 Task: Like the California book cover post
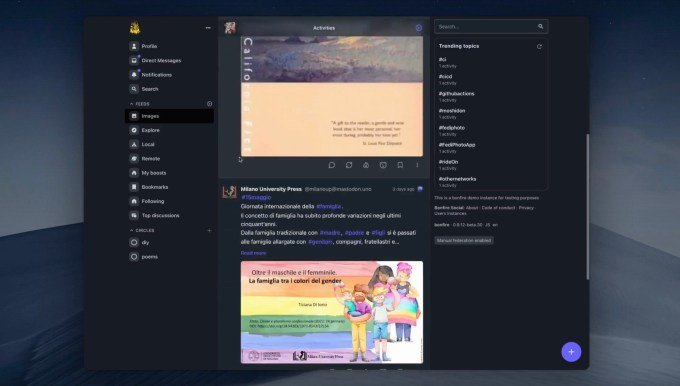click(x=366, y=165)
